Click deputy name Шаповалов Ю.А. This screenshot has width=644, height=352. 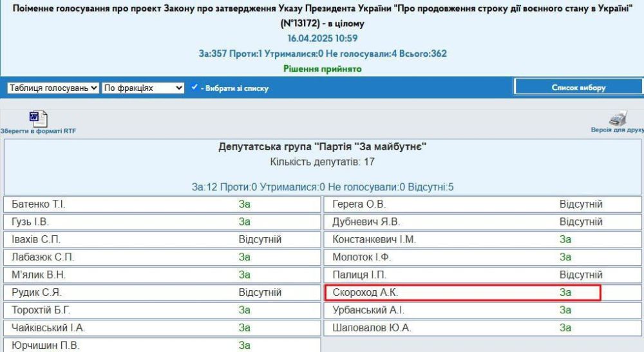[372, 328]
